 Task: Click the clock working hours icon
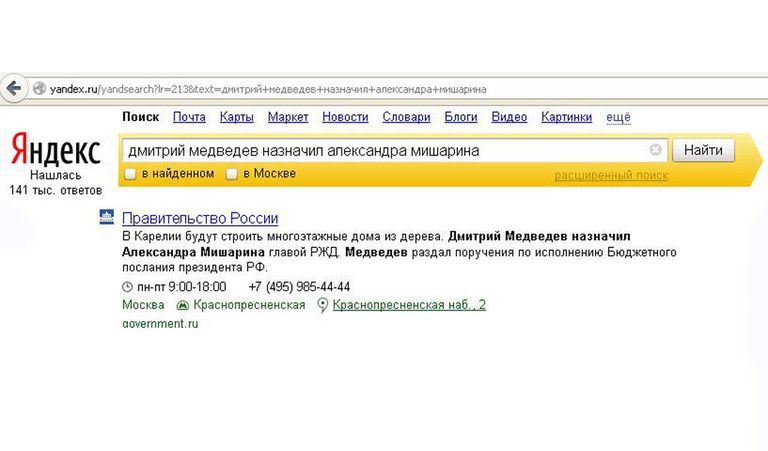(x=127, y=287)
